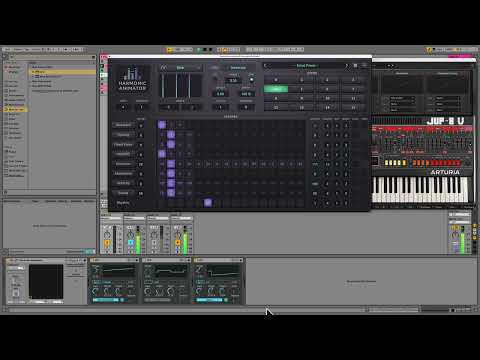
Task: Click the cyan bar in the last device panel
Action: tap(209, 300)
